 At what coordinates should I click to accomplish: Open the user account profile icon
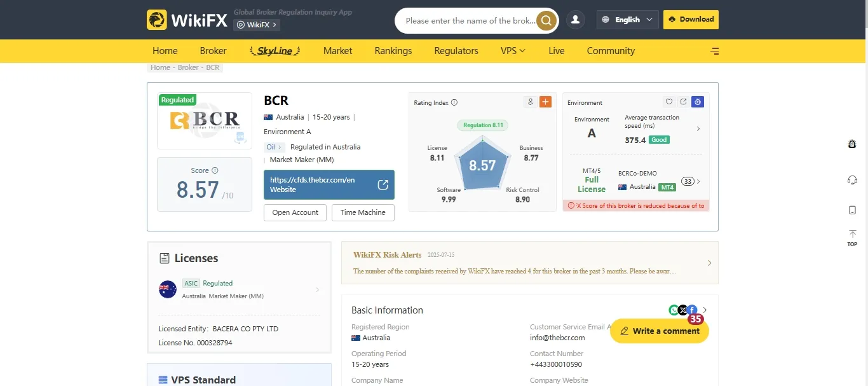[x=576, y=20]
